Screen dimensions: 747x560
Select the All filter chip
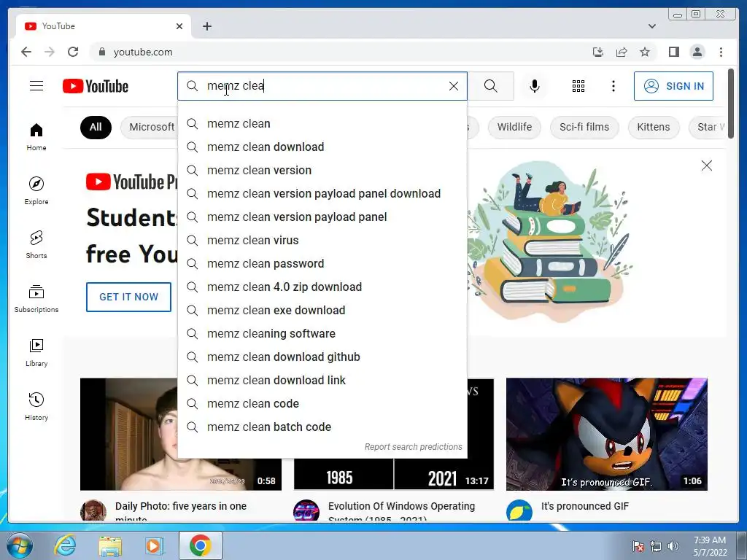[x=96, y=127]
